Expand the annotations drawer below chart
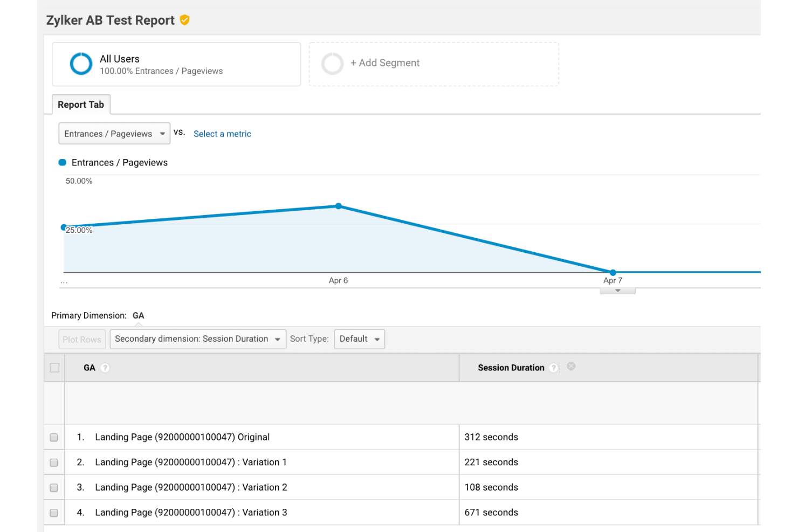Image resolution: width=798 pixels, height=532 pixels. pos(618,291)
